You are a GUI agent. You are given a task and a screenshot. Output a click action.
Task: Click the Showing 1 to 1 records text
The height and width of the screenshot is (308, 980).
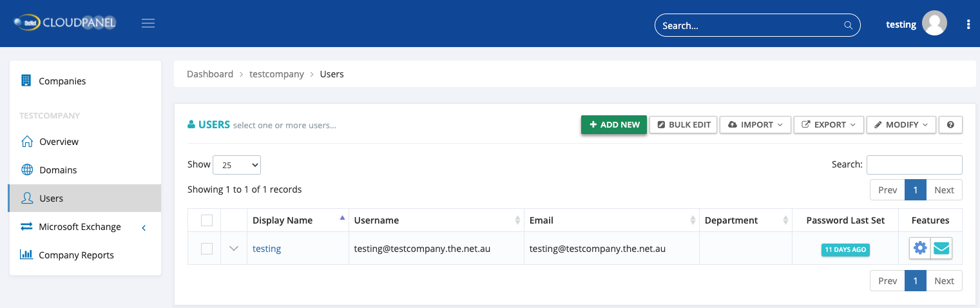(x=245, y=189)
